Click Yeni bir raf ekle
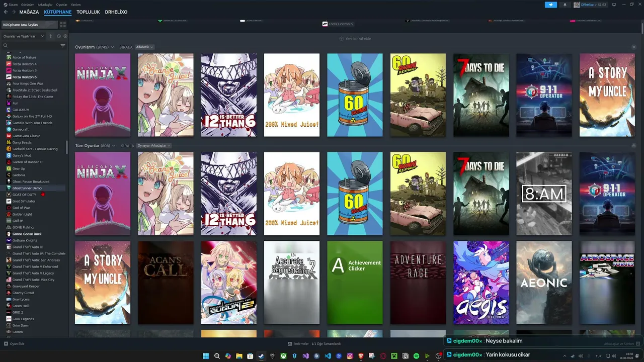This screenshot has height=362, width=644. [x=355, y=38]
